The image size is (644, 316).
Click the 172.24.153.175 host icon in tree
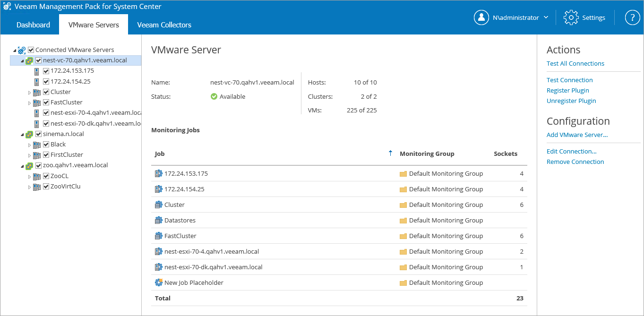pos(37,71)
